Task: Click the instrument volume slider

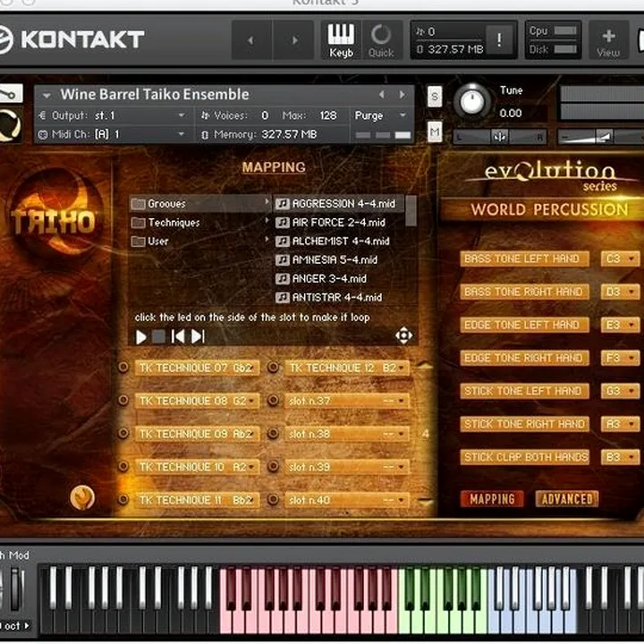Action: coord(600,137)
